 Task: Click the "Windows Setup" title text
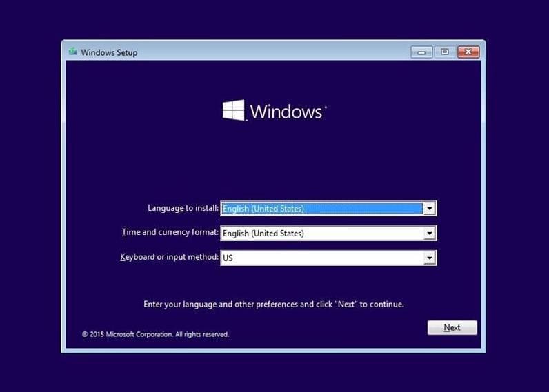coord(109,52)
